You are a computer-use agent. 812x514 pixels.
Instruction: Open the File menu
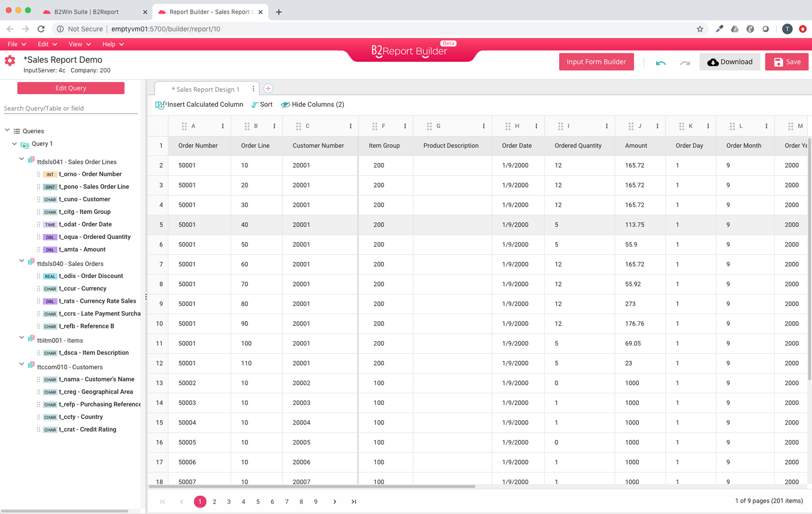click(17, 44)
